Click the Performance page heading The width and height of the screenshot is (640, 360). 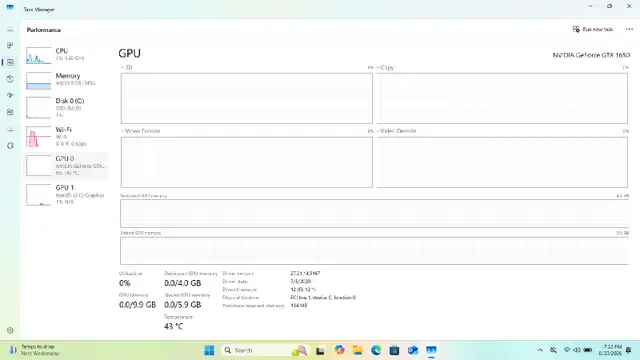click(x=44, y=30)
